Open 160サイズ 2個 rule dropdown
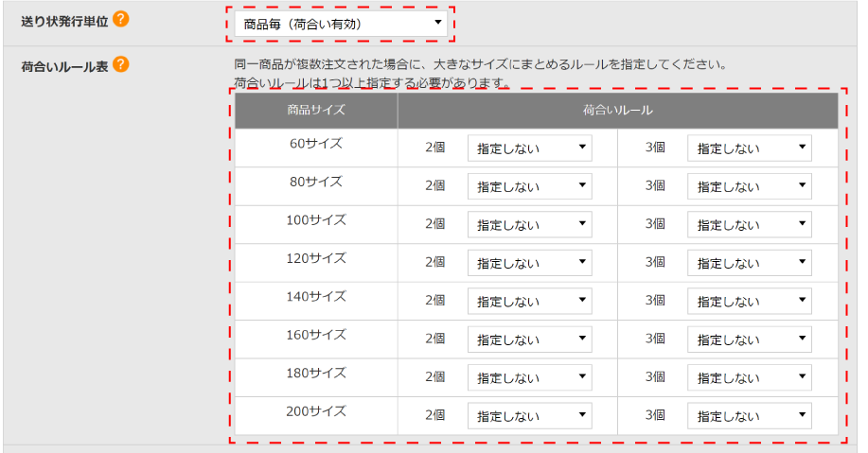Viewport: 868px width, 453px height. point(530,340)
